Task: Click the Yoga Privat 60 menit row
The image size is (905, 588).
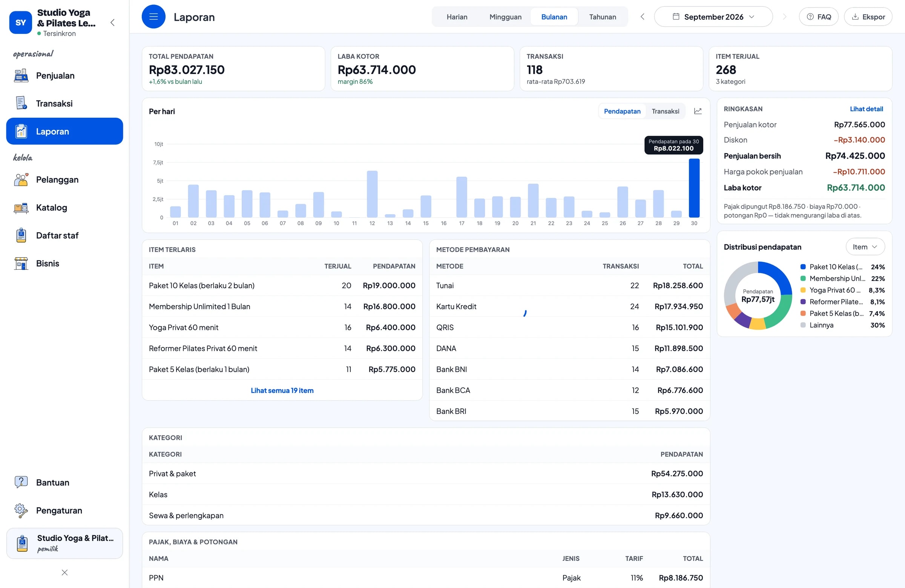Action: pos(282,327)
